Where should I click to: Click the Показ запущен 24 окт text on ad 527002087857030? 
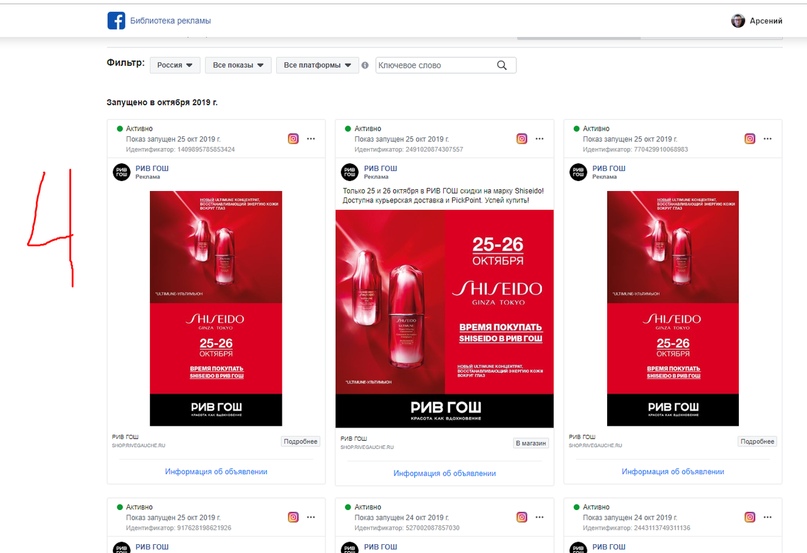click(x=401, y=517)
